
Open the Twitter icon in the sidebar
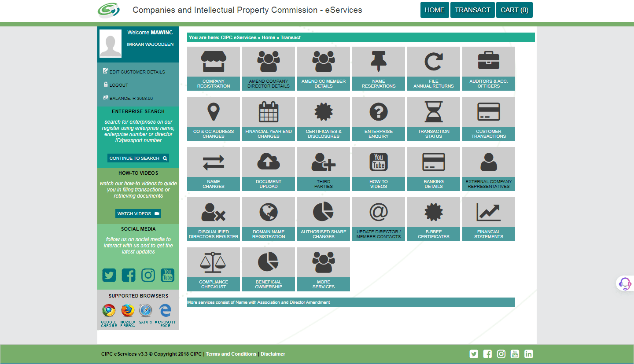pos(109,275)
